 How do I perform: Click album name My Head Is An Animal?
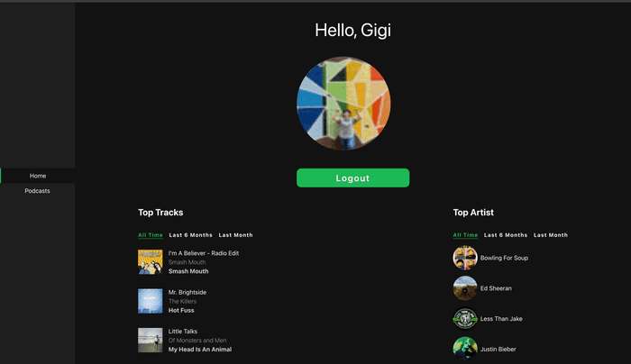[200, 349]
